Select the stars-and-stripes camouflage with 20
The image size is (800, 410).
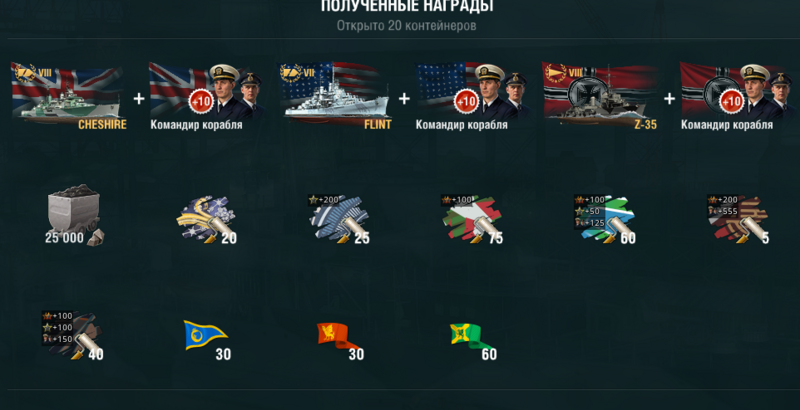point(207,219)
